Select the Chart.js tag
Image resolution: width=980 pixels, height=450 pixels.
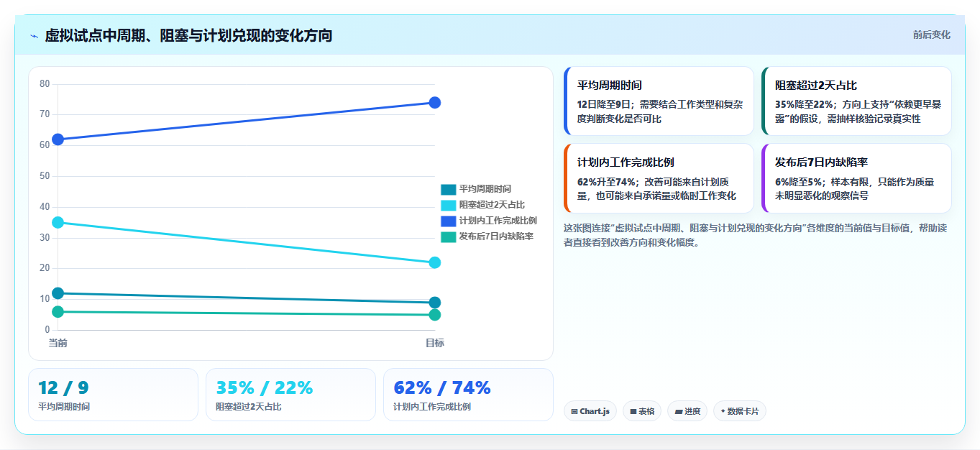point(590,411)
